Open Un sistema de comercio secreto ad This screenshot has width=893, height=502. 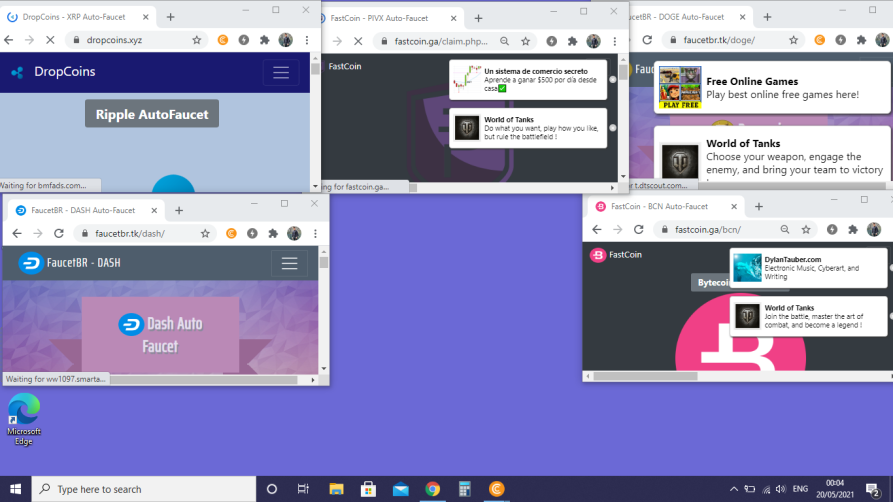point(528,80)
